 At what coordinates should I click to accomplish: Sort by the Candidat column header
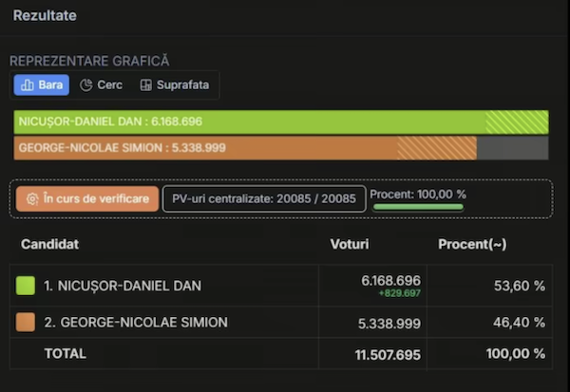point(49,245)
